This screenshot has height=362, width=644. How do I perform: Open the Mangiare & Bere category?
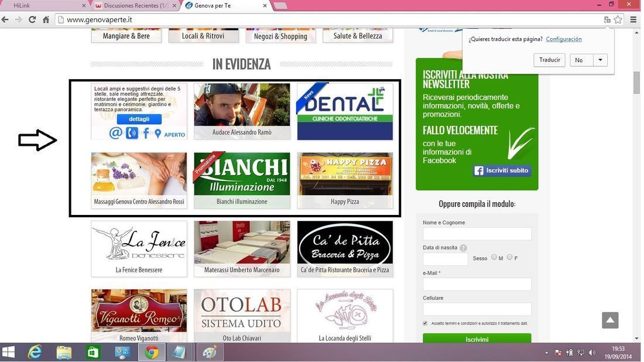[126, 35]
